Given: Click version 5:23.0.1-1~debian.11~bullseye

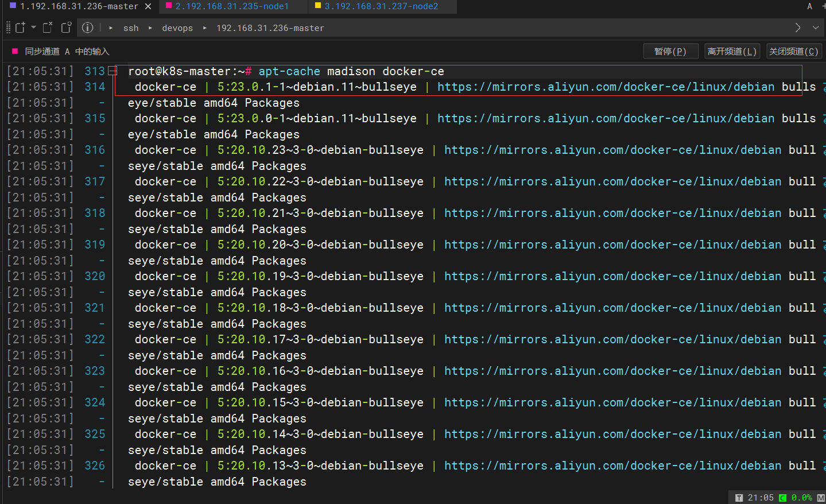Looking at the screenshot, I should (317, 87).
